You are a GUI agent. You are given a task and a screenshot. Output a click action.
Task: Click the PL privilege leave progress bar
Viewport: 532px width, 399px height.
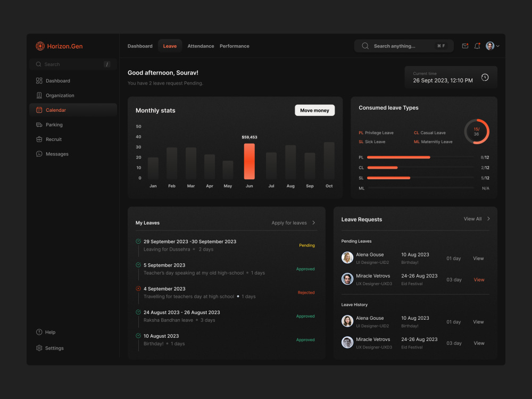(x=420, y=157)
